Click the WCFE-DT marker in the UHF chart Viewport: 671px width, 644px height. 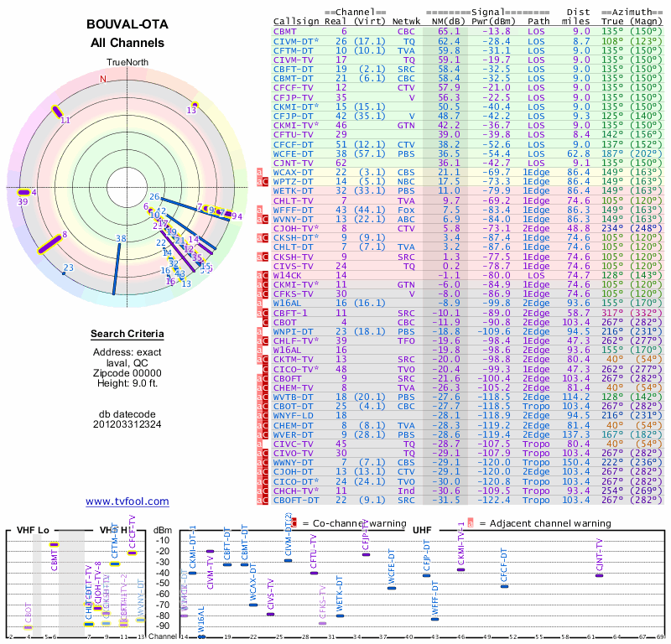click(x=392, y=588)
